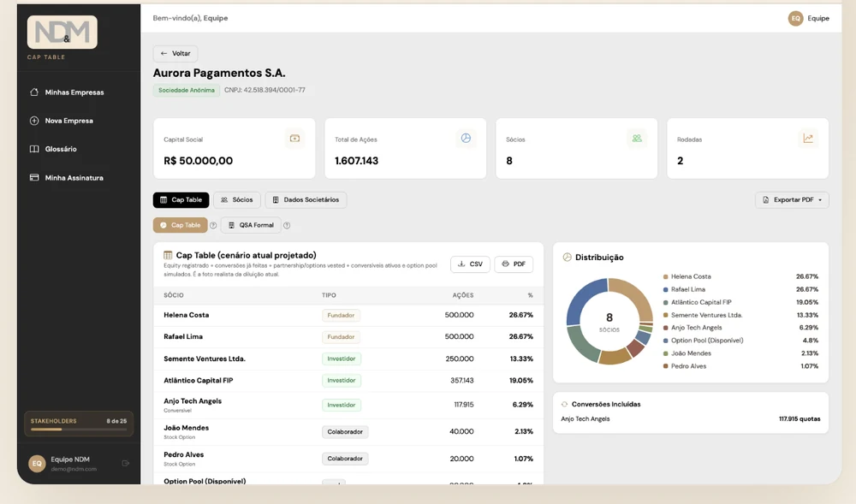This screenshot has height=504, width=856.
Task: Click the CNPJ number text
Action: click(265, 90)
